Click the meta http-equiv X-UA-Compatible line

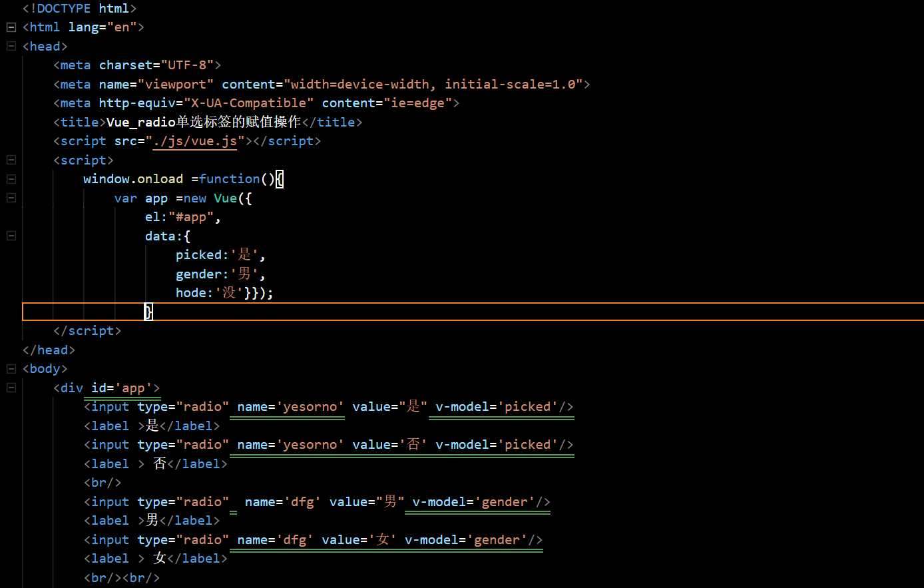pos(256,103)
